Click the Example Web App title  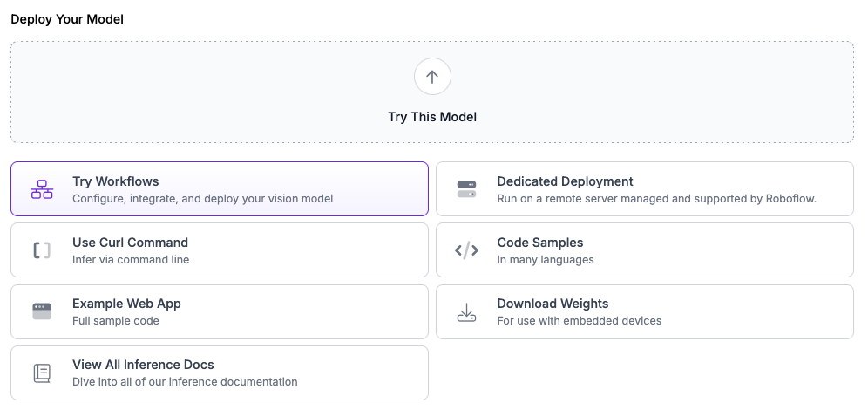click(x=126, y=304)
